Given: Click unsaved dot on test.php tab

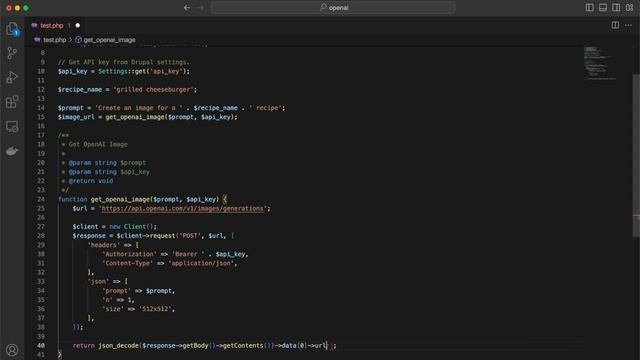Looking at the screenshot, I should click(78, 25).
